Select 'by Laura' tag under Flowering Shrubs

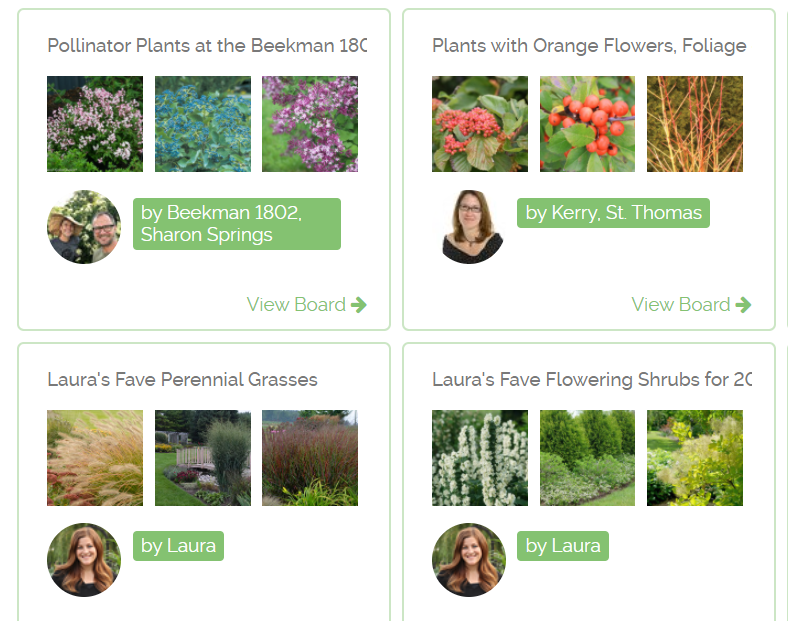click(563, 546)
